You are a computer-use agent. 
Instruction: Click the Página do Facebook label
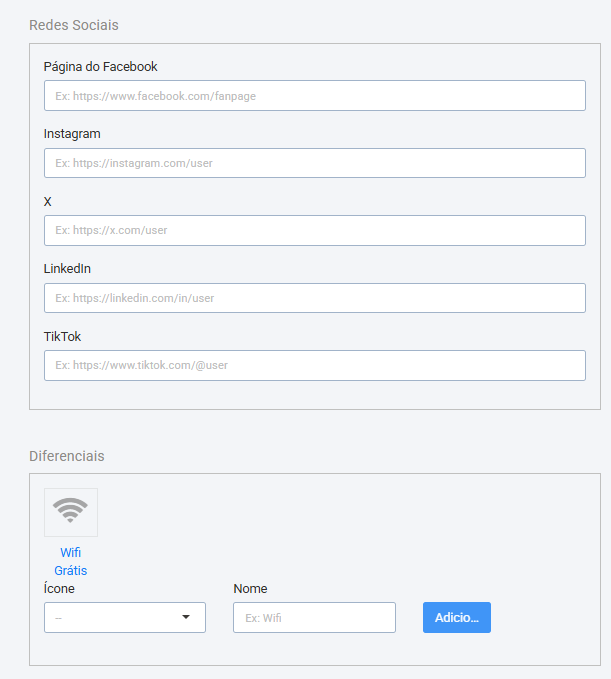pyautogui.click(x=100, y=67)
